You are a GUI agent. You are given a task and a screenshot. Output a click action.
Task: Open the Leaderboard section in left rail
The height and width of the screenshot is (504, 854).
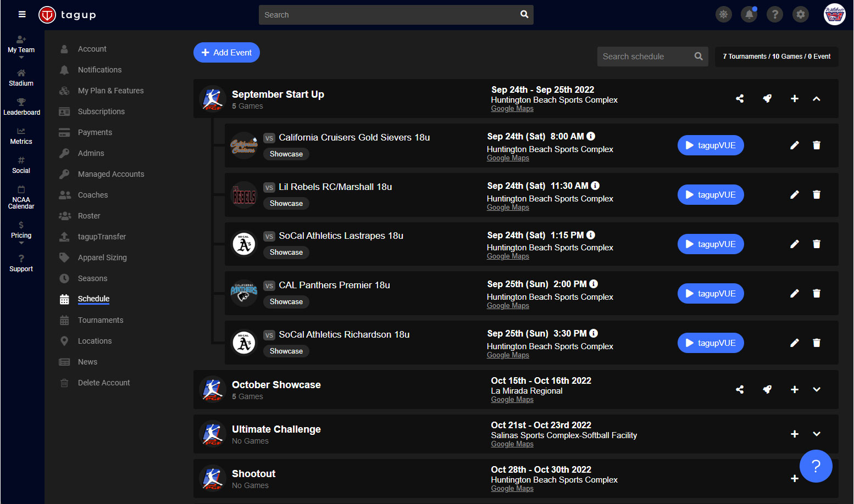[x=21, y=107]
